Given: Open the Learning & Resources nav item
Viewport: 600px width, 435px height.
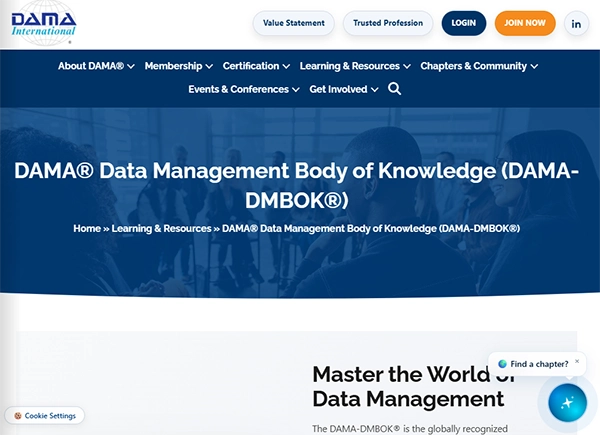Looking at the screenshot, I should 350,66.
